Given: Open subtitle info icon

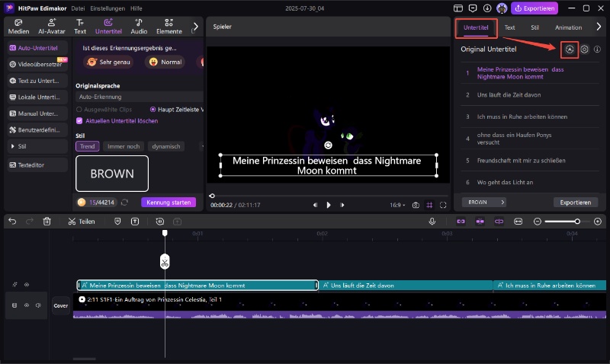Looking at the screenshot, I should coord(597,49).
